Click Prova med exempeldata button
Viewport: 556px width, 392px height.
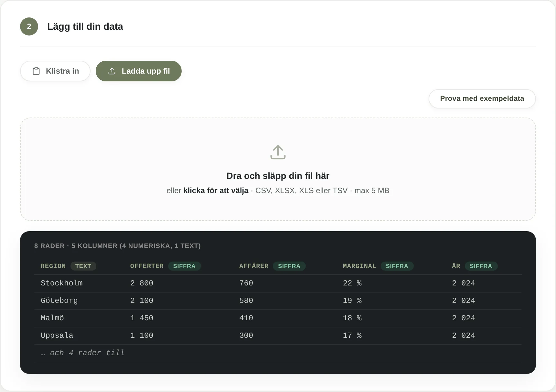pyautogui.click(x=482, y=98)
